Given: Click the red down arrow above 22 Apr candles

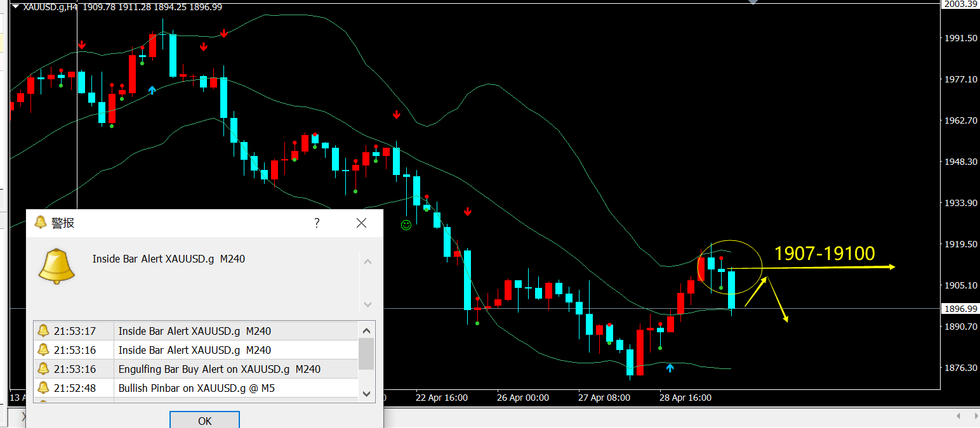Looking at the screenshot, I should (396, 115).
